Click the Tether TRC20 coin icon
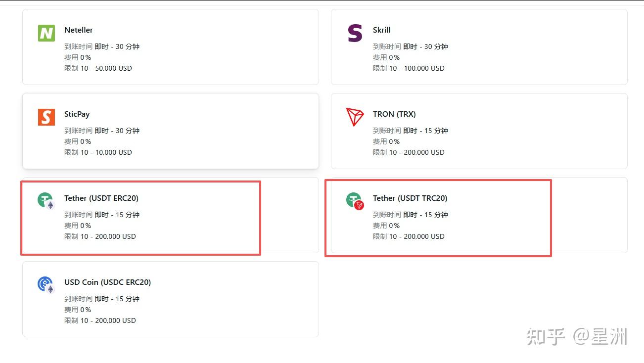 [x=355, y=201]
